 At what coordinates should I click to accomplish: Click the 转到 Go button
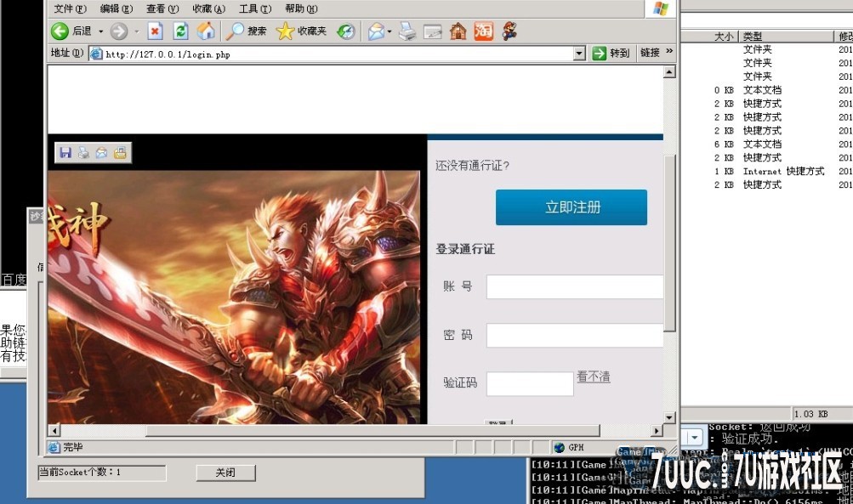pos(611,54)
